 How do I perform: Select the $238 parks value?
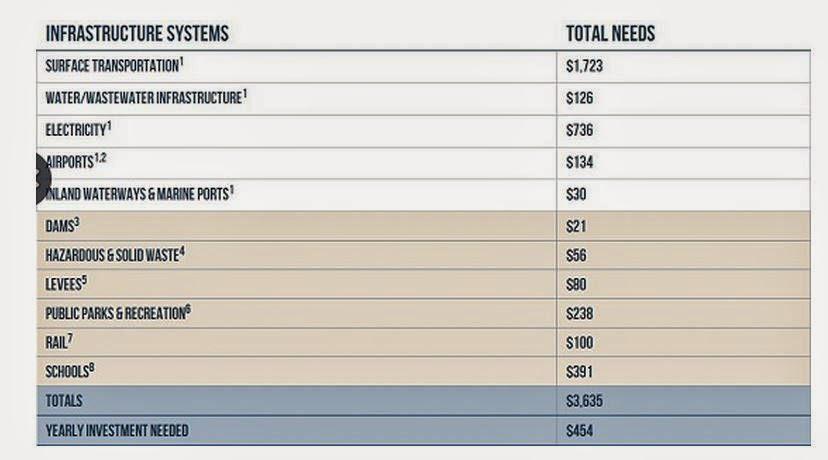click(x=580, y=314)
